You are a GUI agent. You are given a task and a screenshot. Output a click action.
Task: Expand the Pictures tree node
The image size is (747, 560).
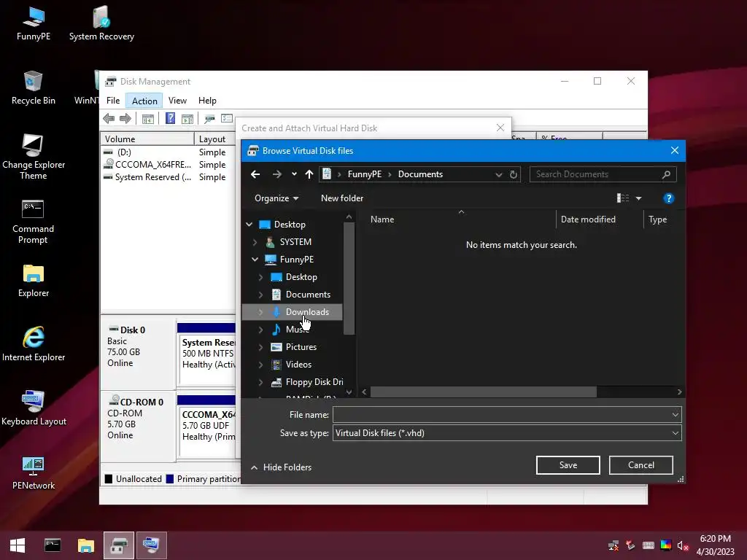tap(260, 347)
